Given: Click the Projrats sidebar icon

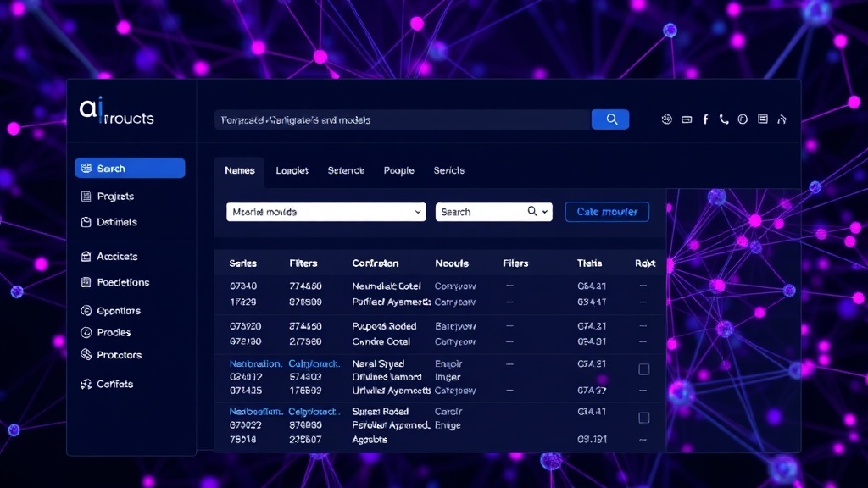Looking at the screenshot, I should point(86,197).
